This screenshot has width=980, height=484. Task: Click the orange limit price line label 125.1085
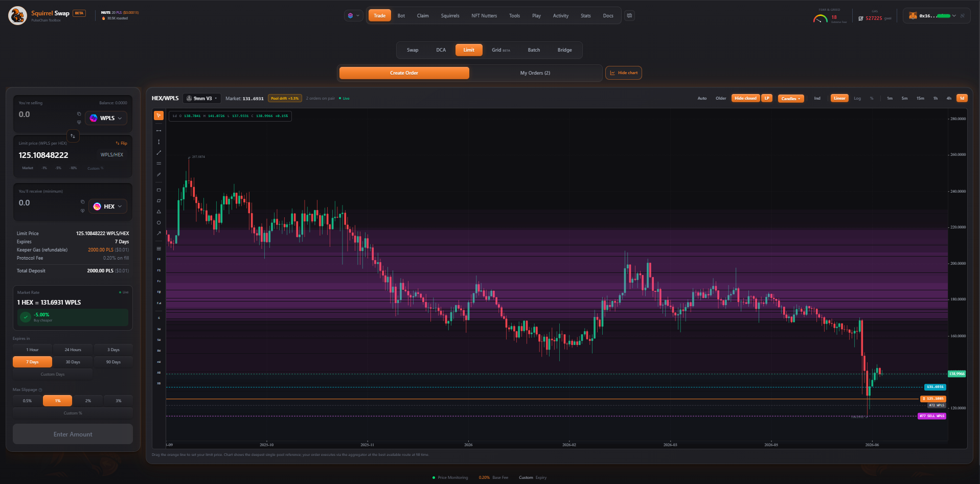(933, 399)
